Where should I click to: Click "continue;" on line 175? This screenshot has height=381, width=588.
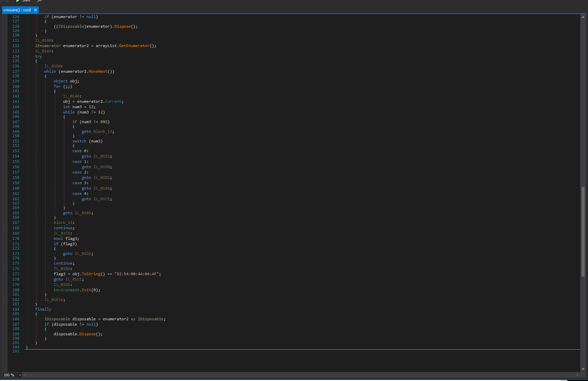tap(64, 263)
